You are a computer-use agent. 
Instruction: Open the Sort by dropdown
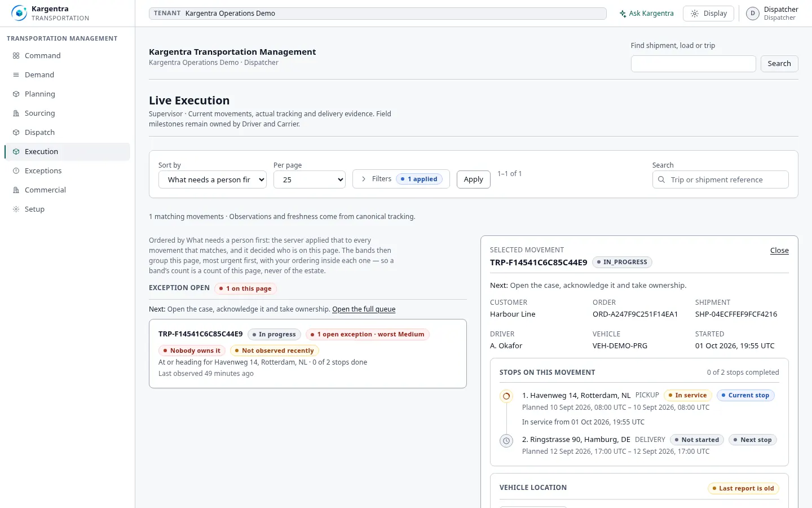(213, 179)
